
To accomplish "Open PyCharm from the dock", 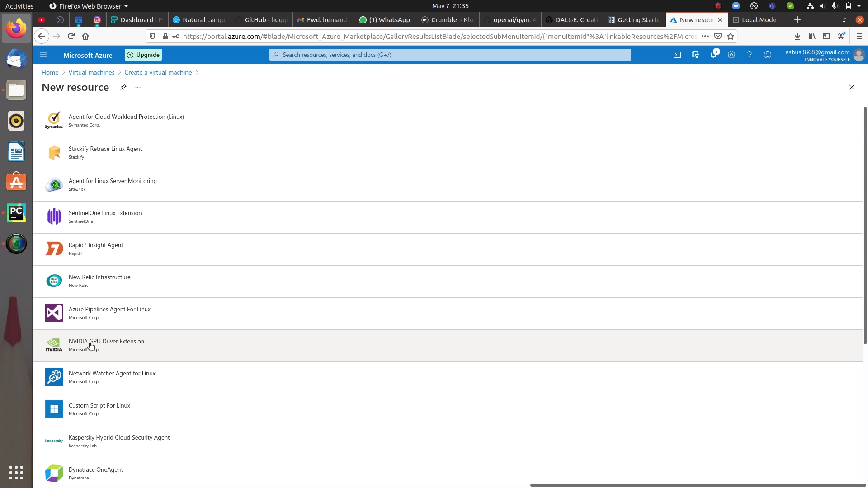I will point(16,212).
